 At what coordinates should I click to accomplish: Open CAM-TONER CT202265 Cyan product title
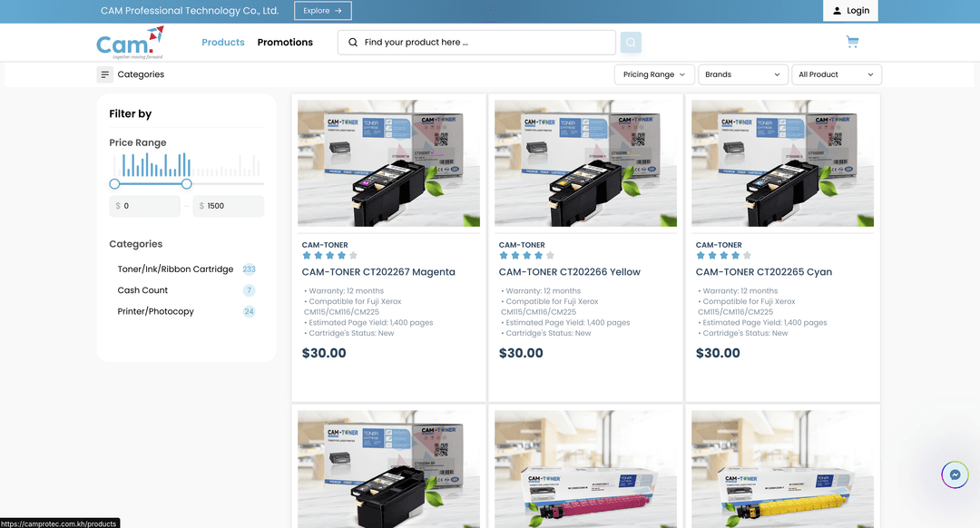click(764, 272)
